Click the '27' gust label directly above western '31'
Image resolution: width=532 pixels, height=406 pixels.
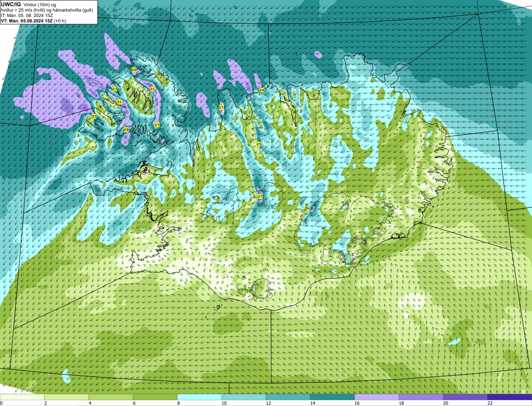point(115,89)
